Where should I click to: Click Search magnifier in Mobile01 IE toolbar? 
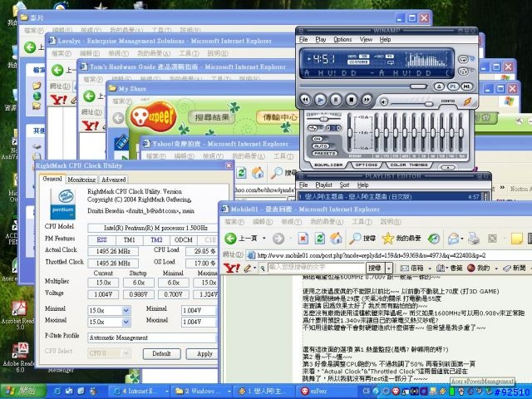coord(356,239)
